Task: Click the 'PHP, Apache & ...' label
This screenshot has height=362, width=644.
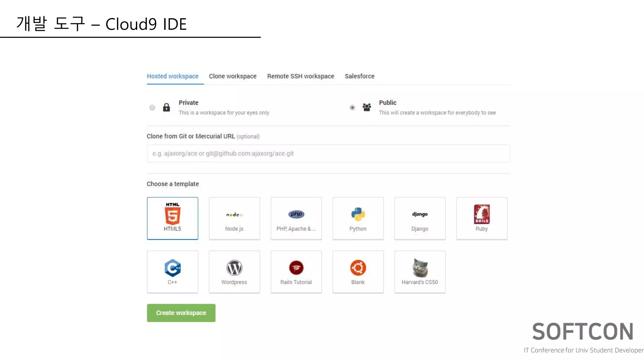Action: pos(296,229)
